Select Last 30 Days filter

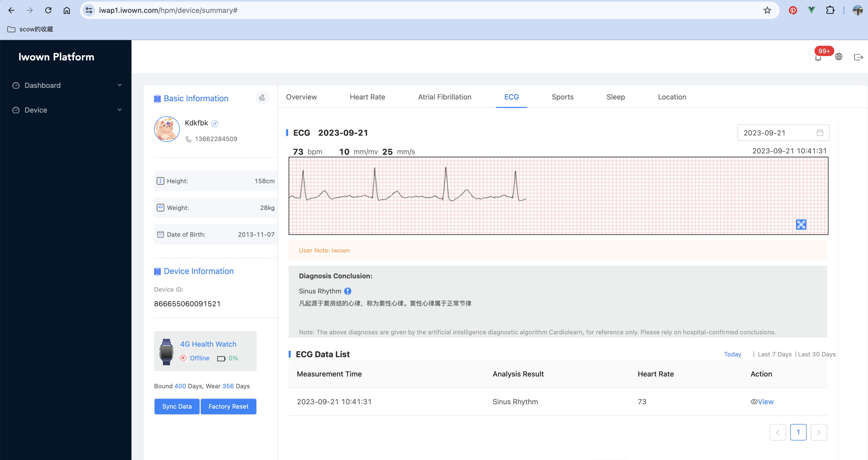pos(816,354)
